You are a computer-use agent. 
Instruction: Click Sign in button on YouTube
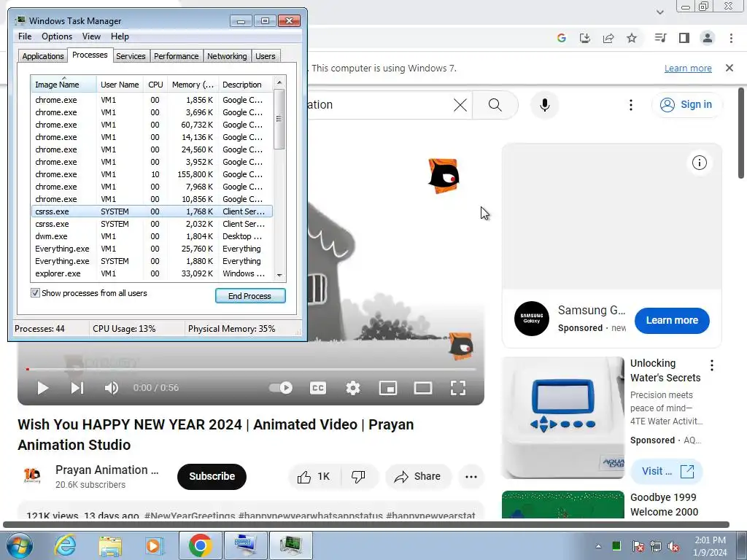pos(686,105)
